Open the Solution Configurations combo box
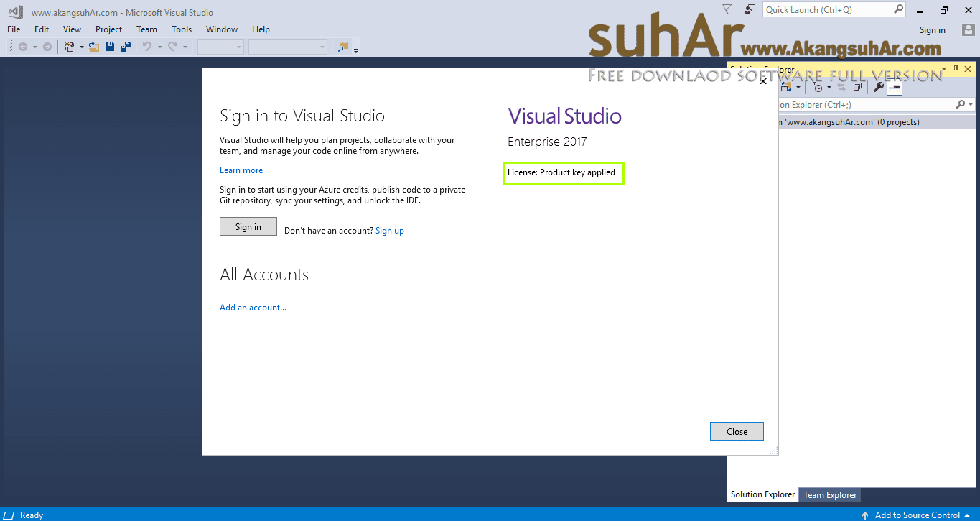 coord(221,47)
